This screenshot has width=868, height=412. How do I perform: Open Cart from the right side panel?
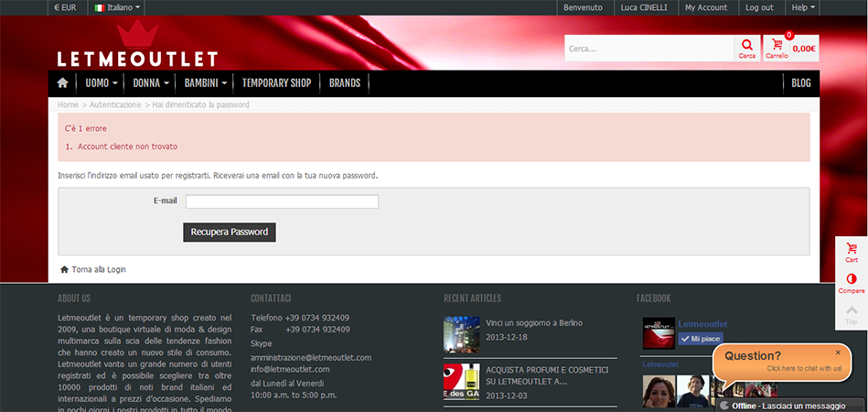coord(852,252)
